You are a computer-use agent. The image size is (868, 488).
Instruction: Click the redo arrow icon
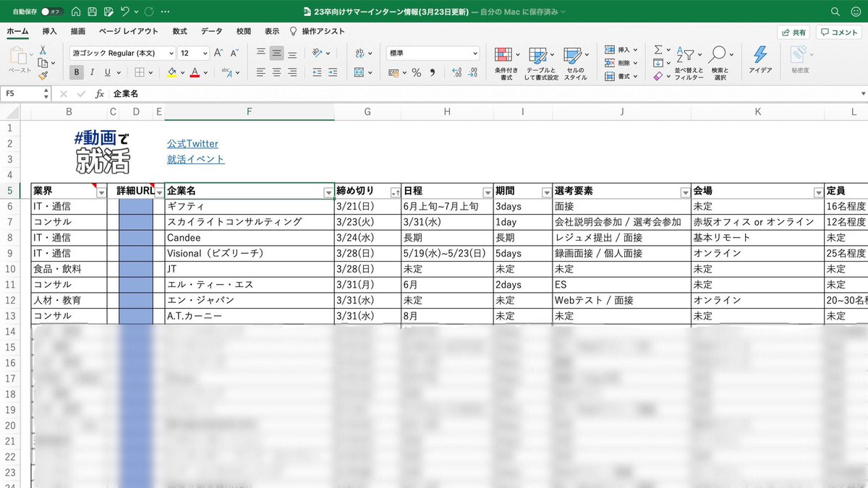click(149, 12)
